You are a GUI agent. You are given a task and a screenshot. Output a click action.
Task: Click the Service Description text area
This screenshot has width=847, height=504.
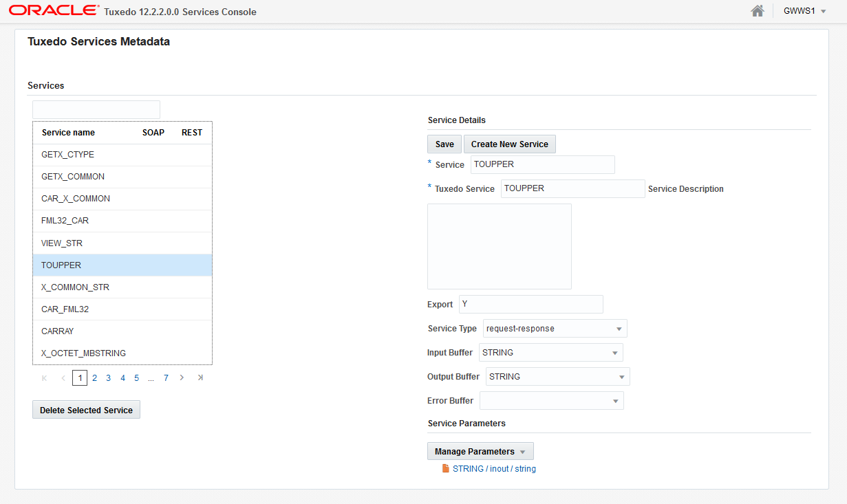tap(500, 246)
